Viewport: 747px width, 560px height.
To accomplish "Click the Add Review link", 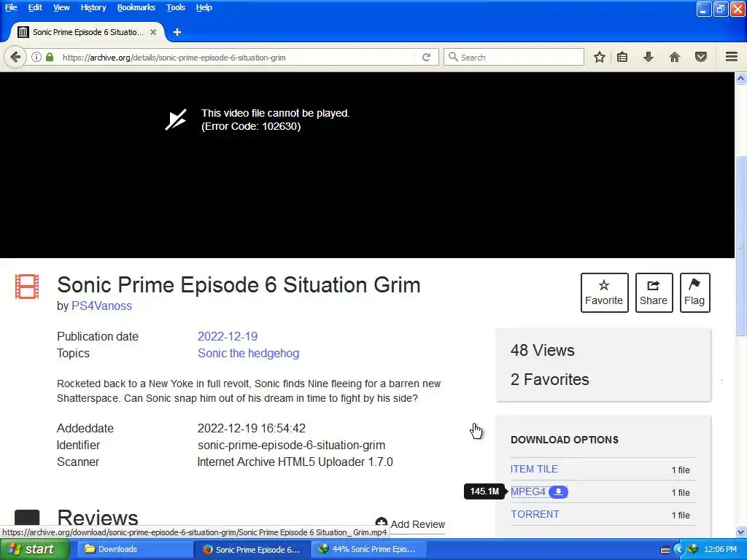I will (417, 524).
